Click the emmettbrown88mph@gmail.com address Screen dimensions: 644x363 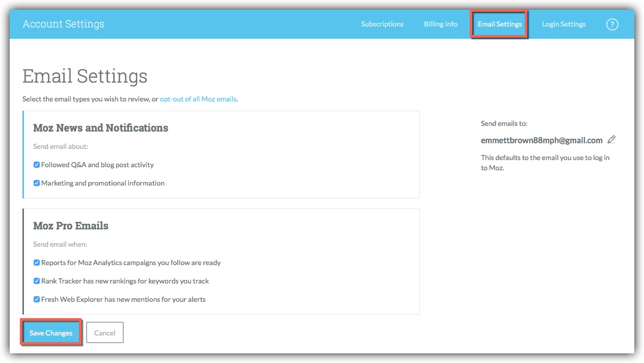point(542,140)
